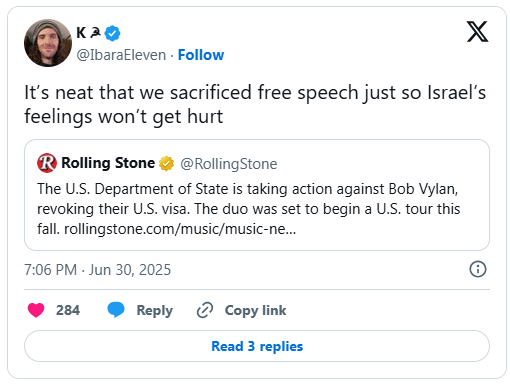Click the chain link copy icon
The height and width of the screenshot is (387, 510).
click(x=205, y=310)
